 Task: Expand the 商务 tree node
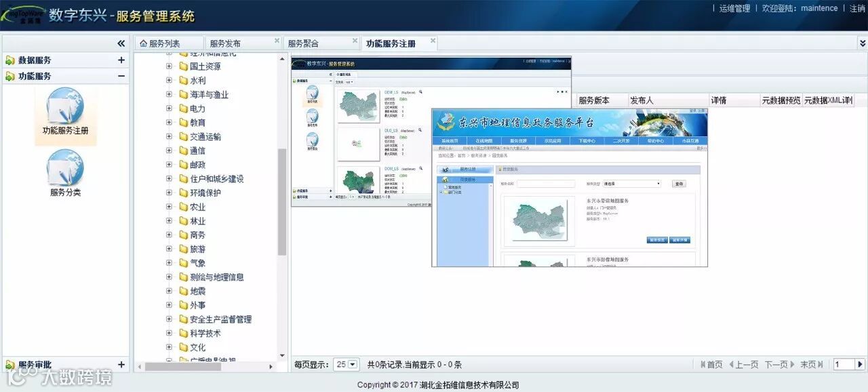pyautogui.click(x=169, y=235)
